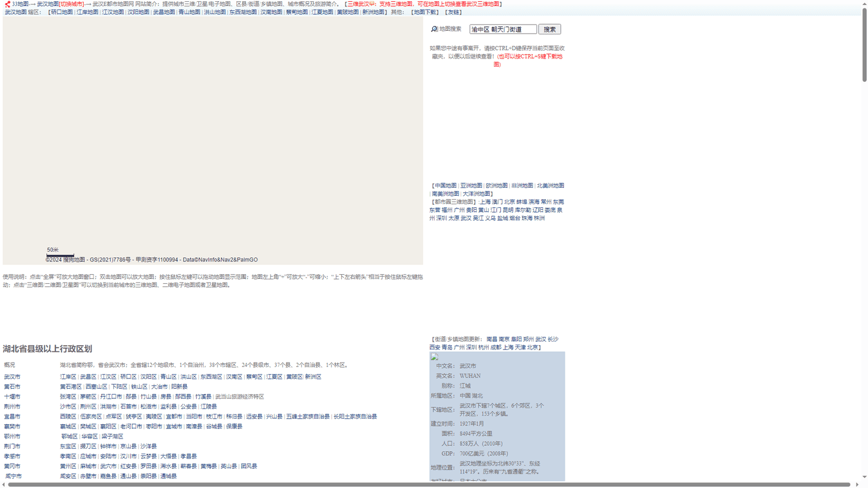The width and height of the screenshot is (868, 488).
Task: Open 五峰土家族自治县 link
Action: [307, 417]
